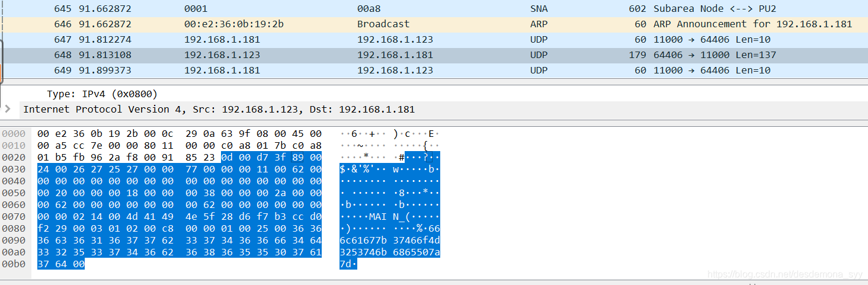Click hex offset label 0030

14,169
